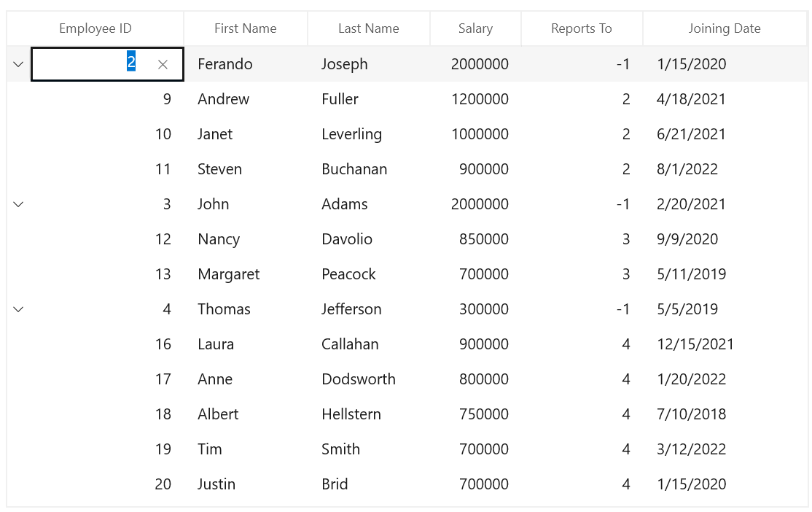The height and width of the screenshot is (512, 812).
Task: Collapse Ferando Joseph's group with the chevron
Action: click(18, 63)
